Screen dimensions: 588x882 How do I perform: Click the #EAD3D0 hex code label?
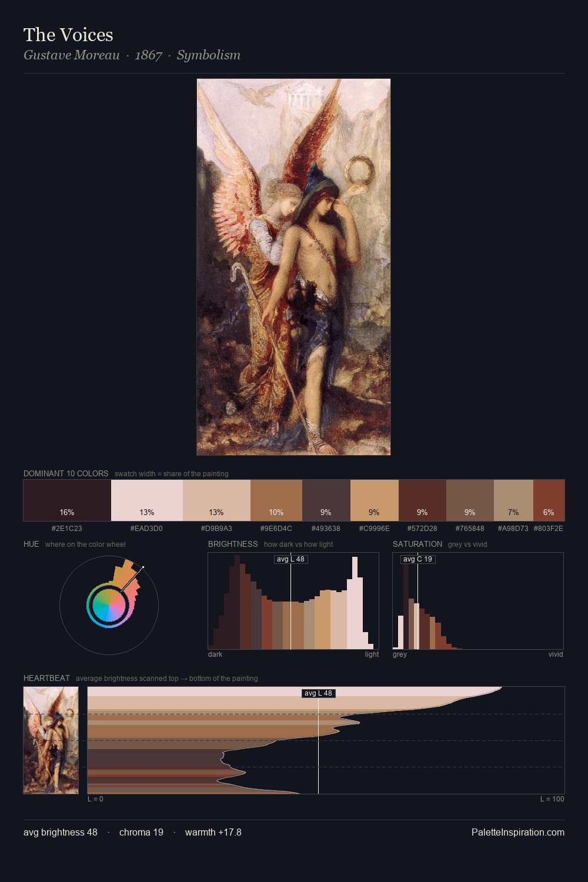[x=146, y=528]
